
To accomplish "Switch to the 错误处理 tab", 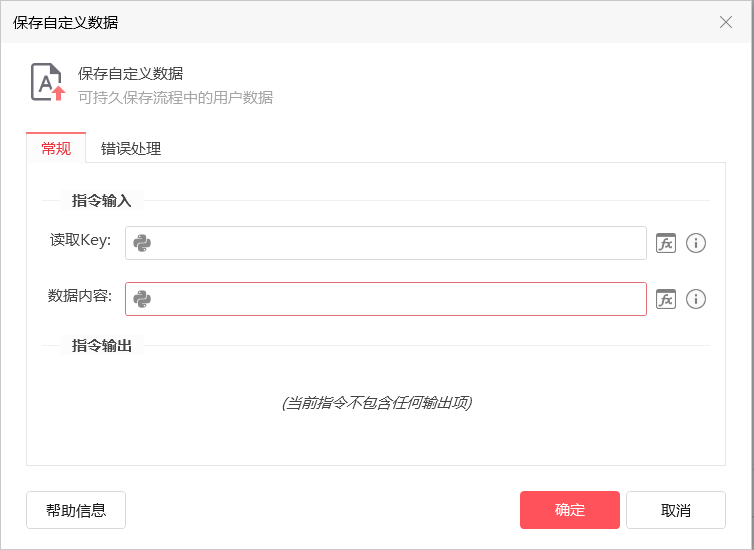I will tap(131, 149).
